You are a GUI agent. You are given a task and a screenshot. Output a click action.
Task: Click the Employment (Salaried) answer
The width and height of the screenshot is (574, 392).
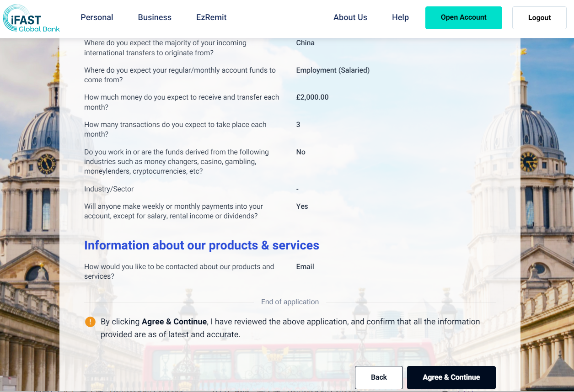[333, 70]
